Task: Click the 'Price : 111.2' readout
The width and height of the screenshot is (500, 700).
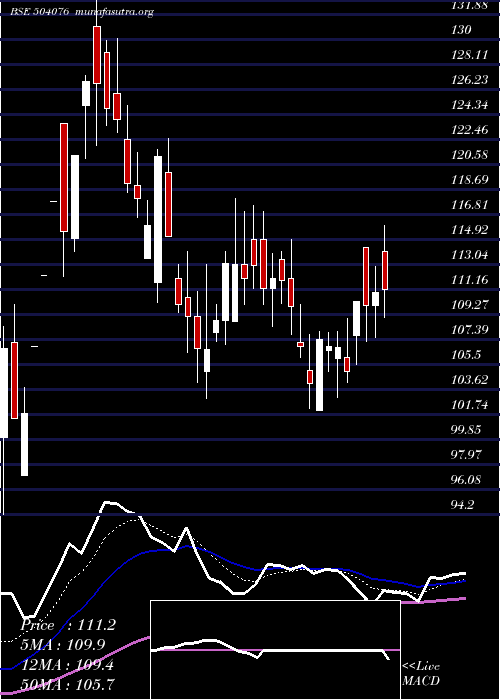Action: (68, 625)
